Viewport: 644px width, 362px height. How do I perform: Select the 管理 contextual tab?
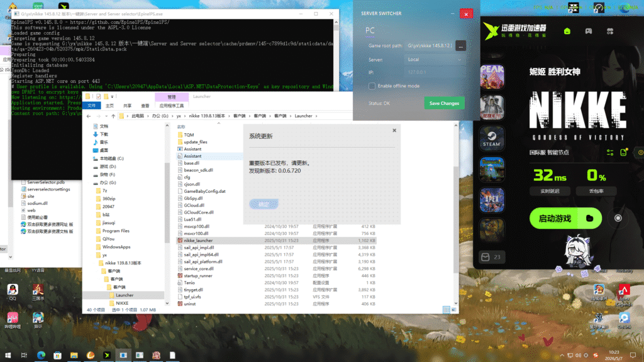coord(171,97)
